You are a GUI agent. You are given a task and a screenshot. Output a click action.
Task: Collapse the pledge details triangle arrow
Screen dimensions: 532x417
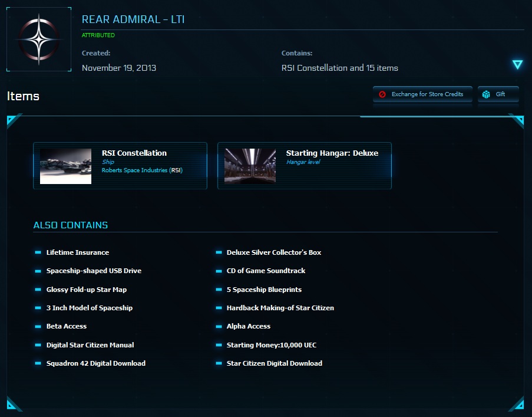(x=517, y=64)
